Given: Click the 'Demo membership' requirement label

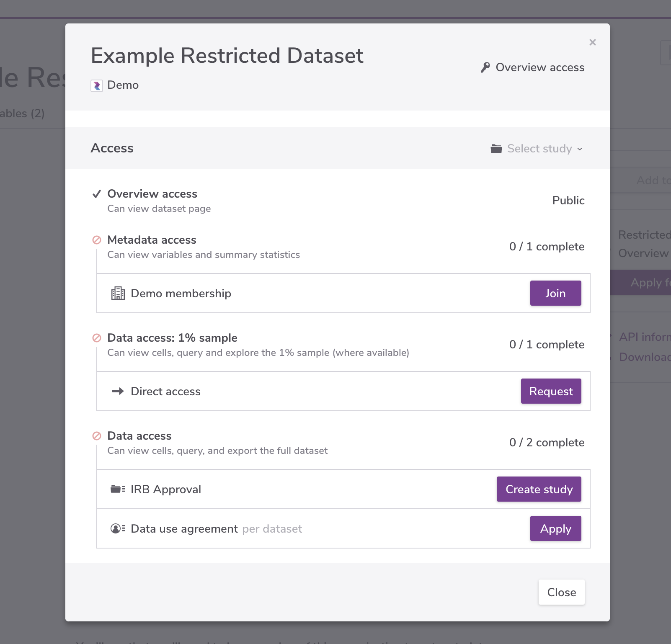Looking at the screenshot, I should (x=181, y=294).
